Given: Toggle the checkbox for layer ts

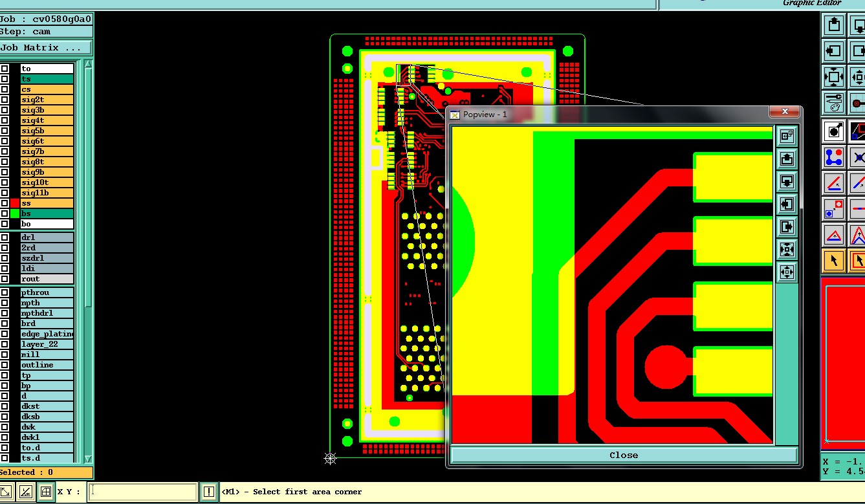Looking at the screenshot, I should [x=5, y=79].
